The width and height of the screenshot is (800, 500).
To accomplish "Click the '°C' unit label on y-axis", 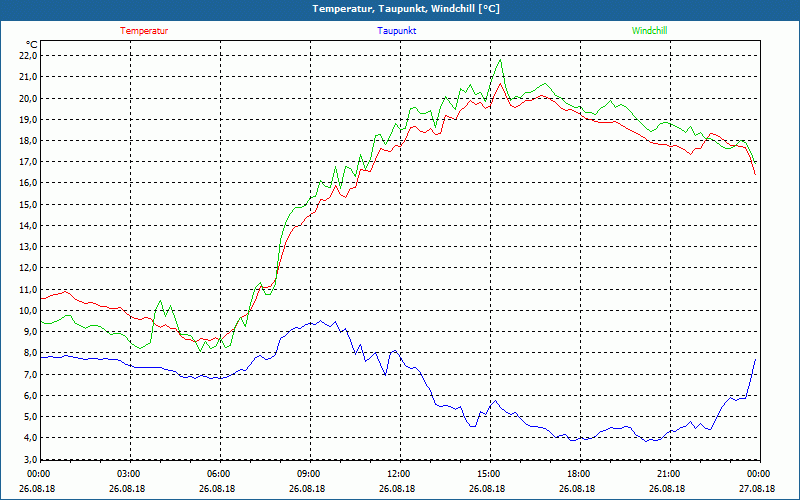I will (x=32, y=45).
